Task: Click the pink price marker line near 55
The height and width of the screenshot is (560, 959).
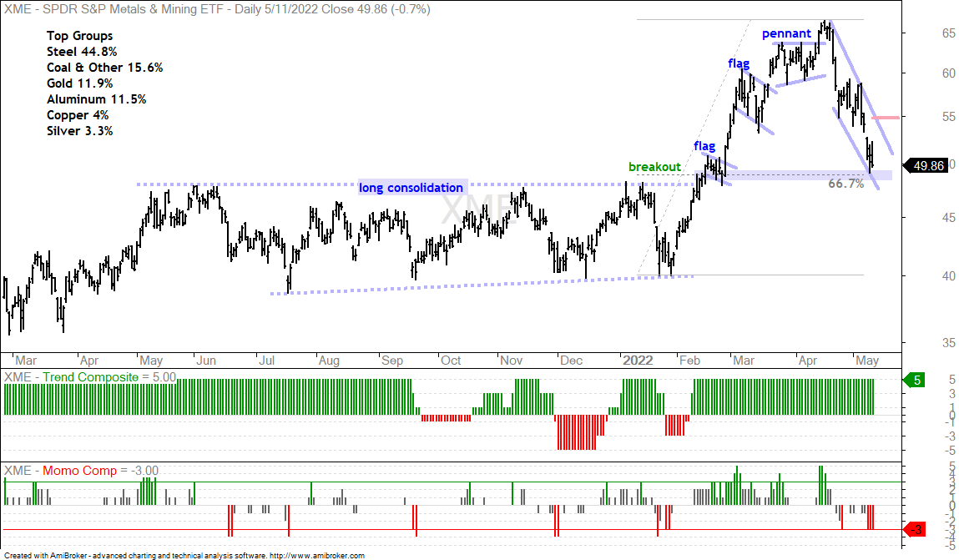Action: pos(886,118)
